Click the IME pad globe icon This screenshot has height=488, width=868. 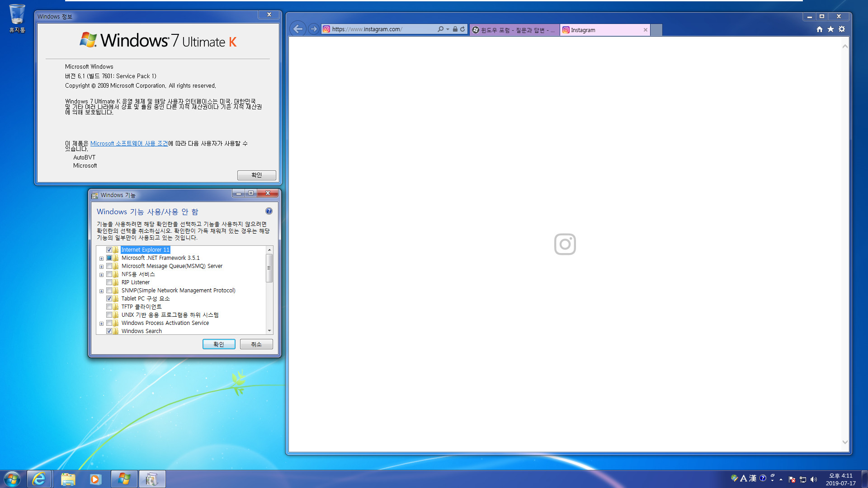pos(734,478)
